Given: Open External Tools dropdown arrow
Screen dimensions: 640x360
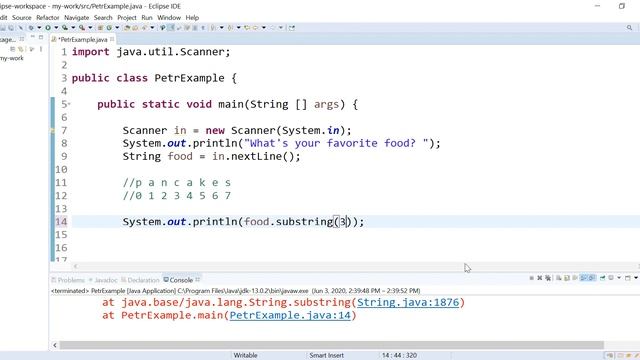Looking at the screenshot, I should pos(90,28).
